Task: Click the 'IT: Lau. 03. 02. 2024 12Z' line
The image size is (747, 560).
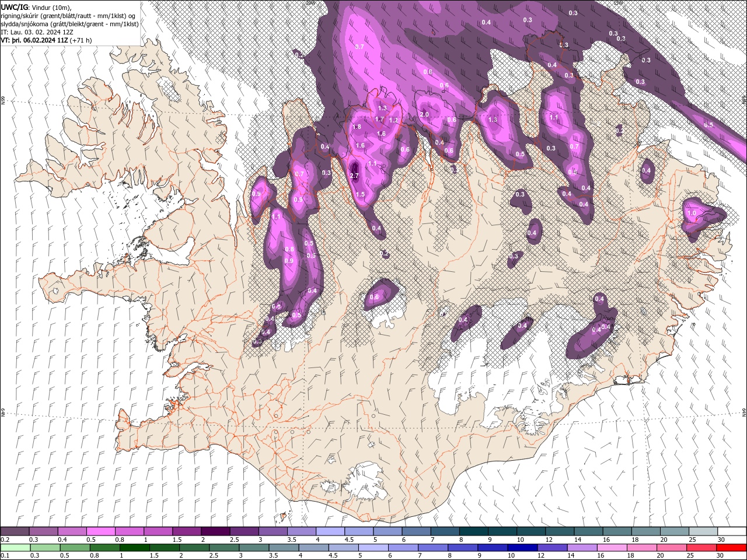Action: pyautogui.click(x=37, y=32)
